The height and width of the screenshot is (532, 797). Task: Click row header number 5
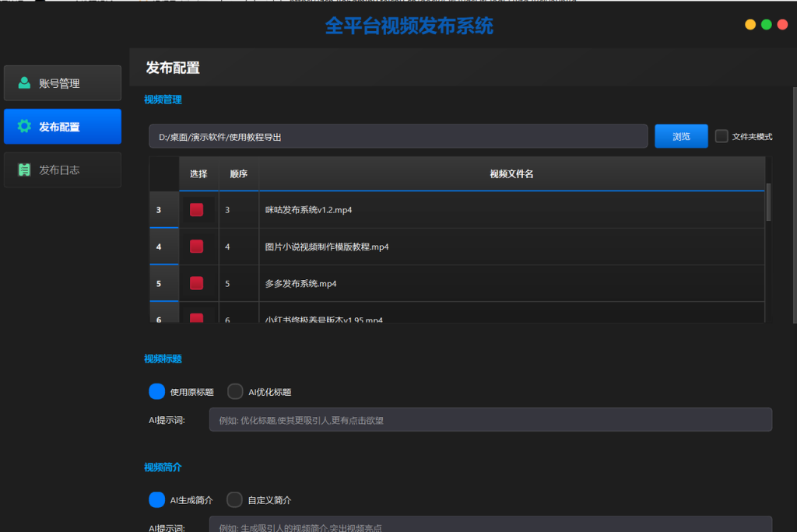click(x=164, y=283)
